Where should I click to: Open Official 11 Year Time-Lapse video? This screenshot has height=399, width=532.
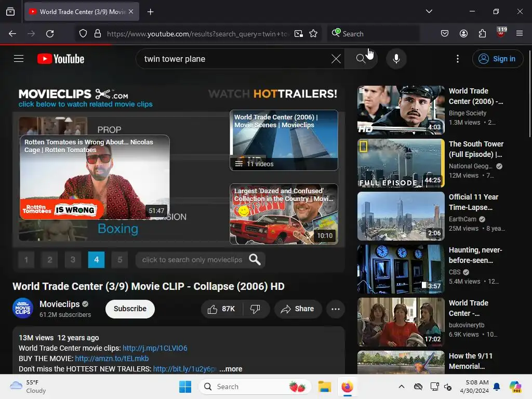pyautogui.click(x=401, y=216)
